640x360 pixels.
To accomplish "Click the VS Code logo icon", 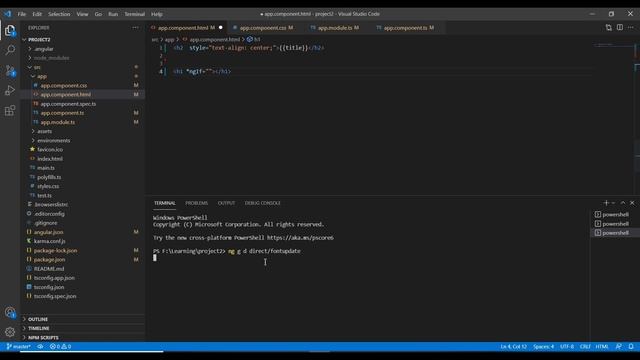I will pyautogui.click(x=7, y=14).
